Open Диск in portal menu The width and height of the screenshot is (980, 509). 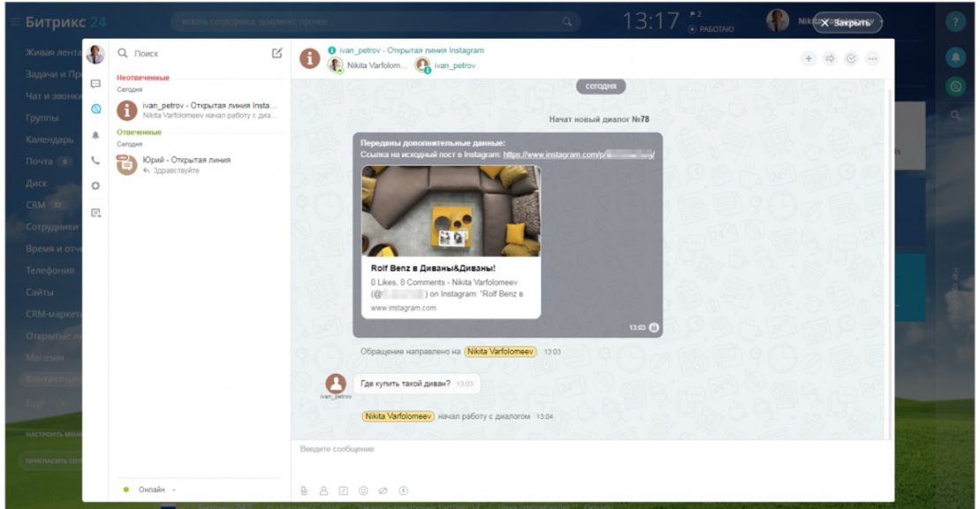pyautogui.click(x=36, y=183)
